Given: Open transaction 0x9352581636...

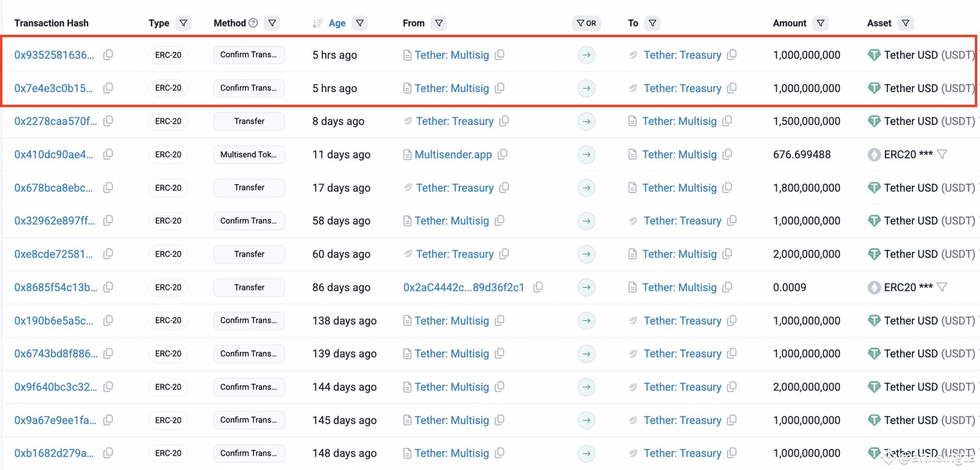Looking at the screenshot, I should point(54,55).
